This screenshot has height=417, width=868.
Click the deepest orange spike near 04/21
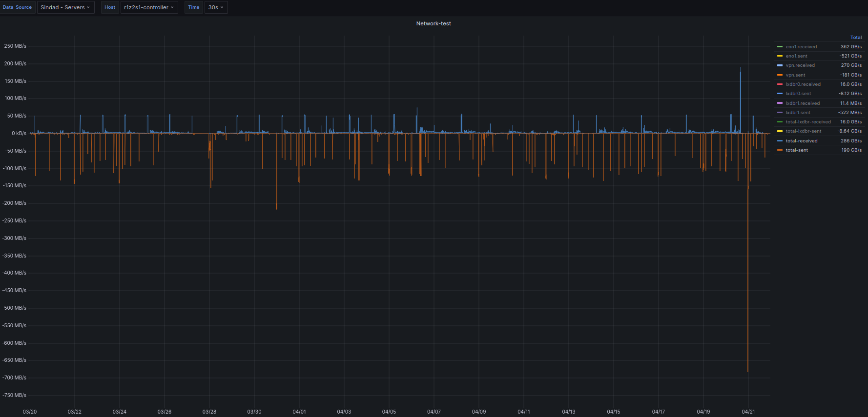tap(747, 371)
